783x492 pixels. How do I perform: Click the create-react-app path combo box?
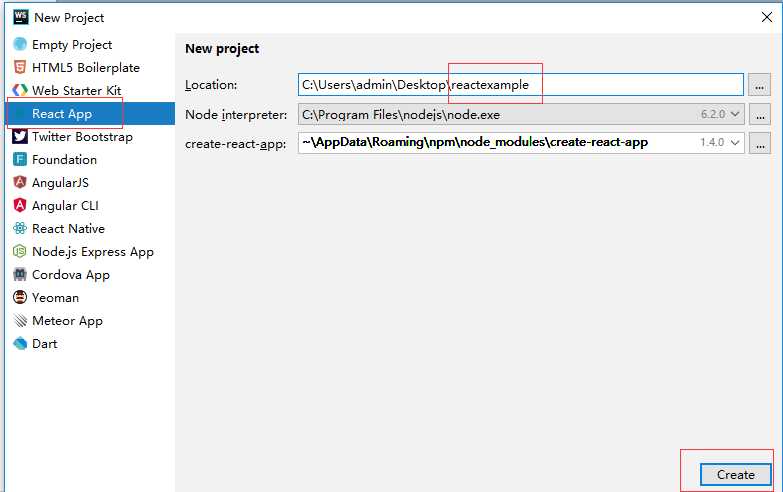521,142
